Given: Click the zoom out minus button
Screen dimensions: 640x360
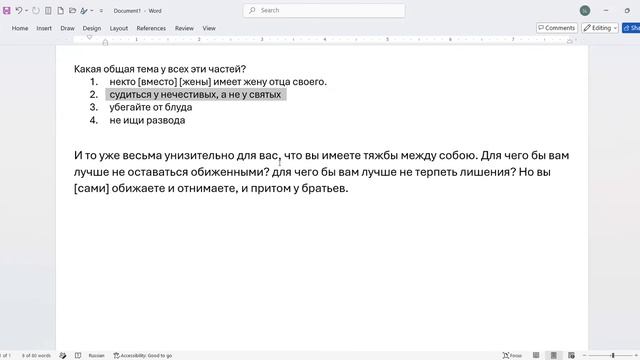Looking at the screenshot, I should [585, 356].
